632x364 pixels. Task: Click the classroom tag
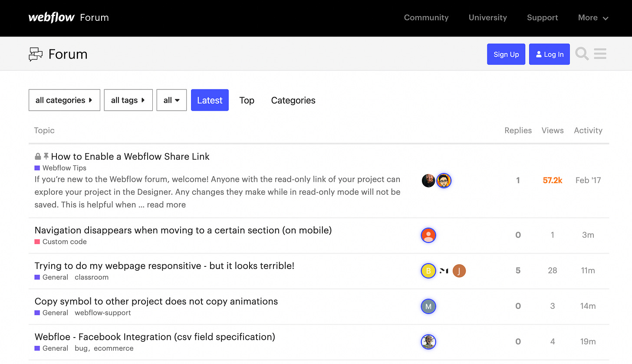click(x=92, y=277)
